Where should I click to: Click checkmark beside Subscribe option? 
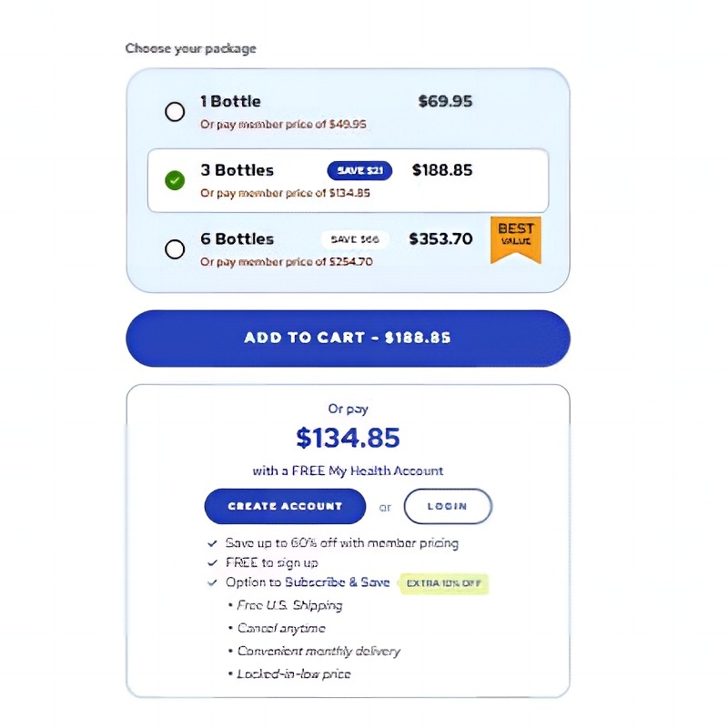pyautogui.click(x=212, y=582)
